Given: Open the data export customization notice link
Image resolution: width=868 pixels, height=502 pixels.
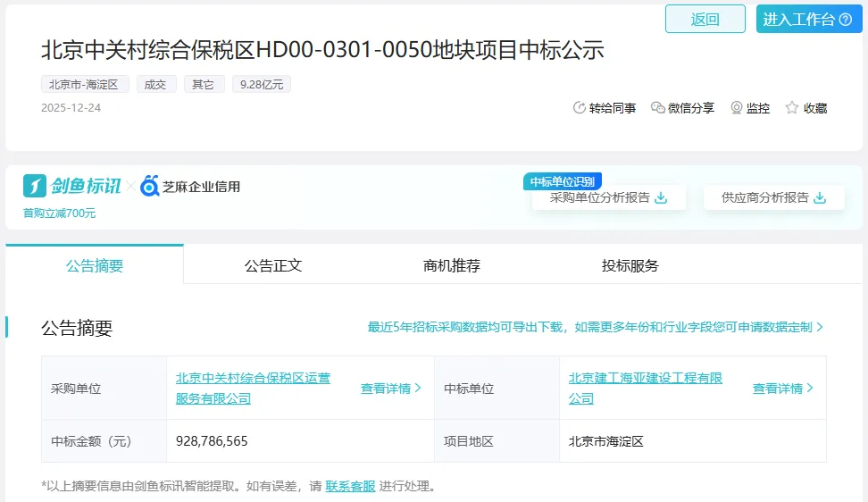Looking at the screenshot, I should point(595,328).
